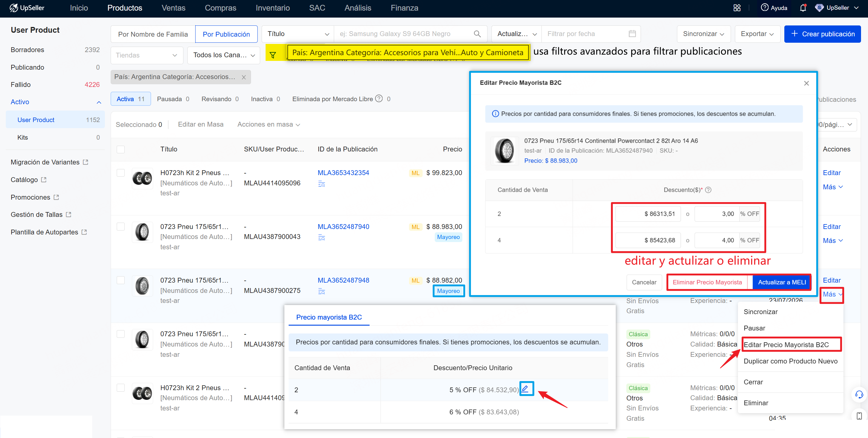Select checkbox for MLA3652487940 listing row
Screen dimensions: 868x438
(x=121, y=227)
